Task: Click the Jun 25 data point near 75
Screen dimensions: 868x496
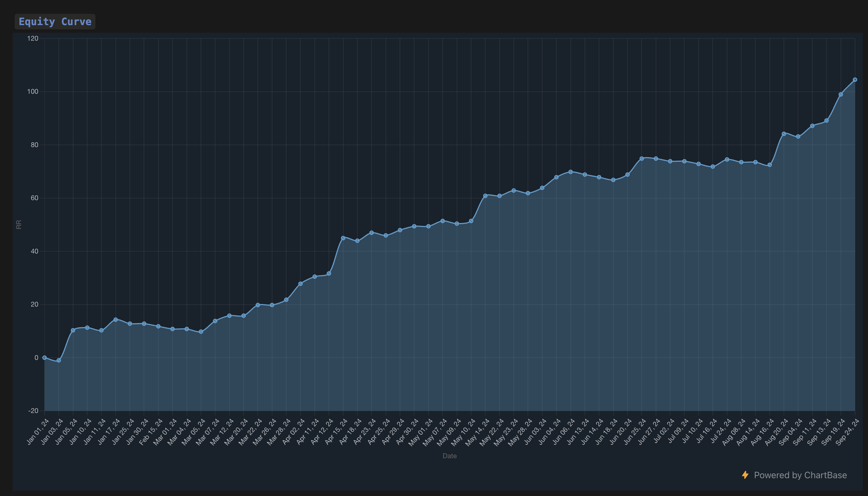Action: tap(642, 159)
